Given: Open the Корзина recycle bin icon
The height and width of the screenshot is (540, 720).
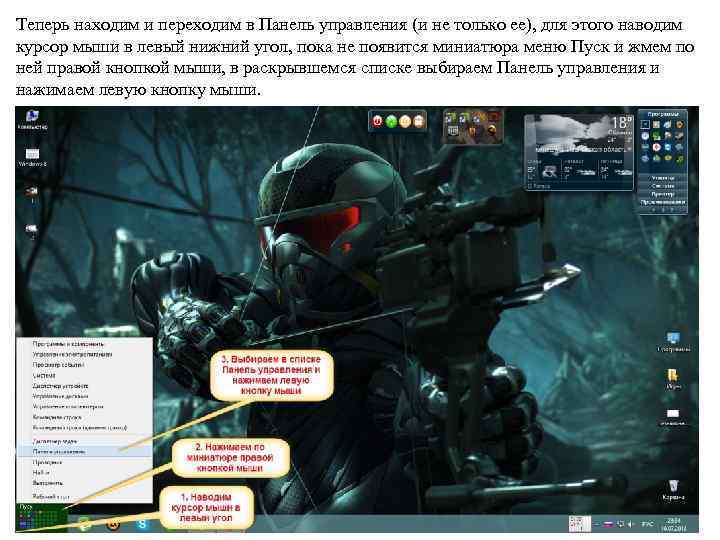Looking at the screenshot, I should [x=673, y=489].
